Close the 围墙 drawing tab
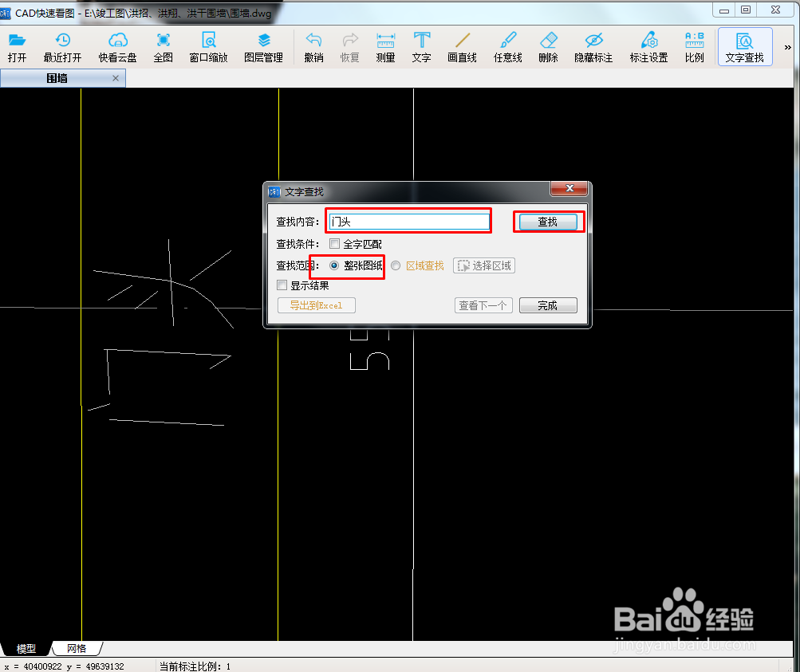 click(116, 78)
